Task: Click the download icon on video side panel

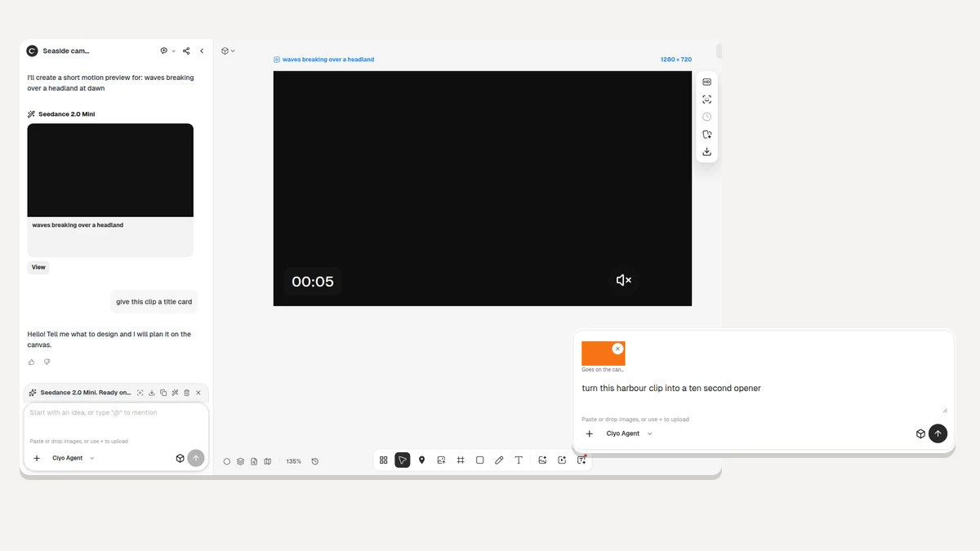Action: [707, 152]
